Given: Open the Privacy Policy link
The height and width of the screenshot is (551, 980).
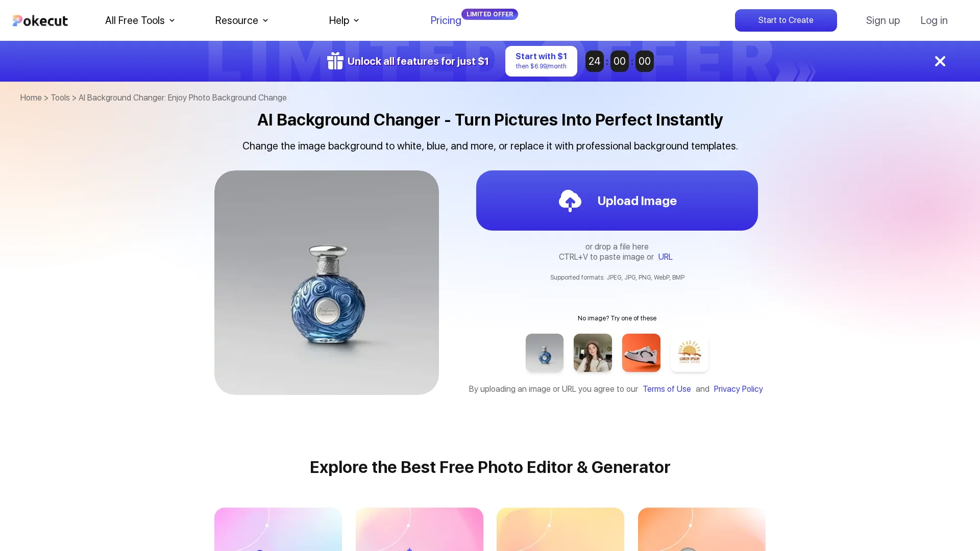Looking at the screenshot, I should click(x=738, y=389).
